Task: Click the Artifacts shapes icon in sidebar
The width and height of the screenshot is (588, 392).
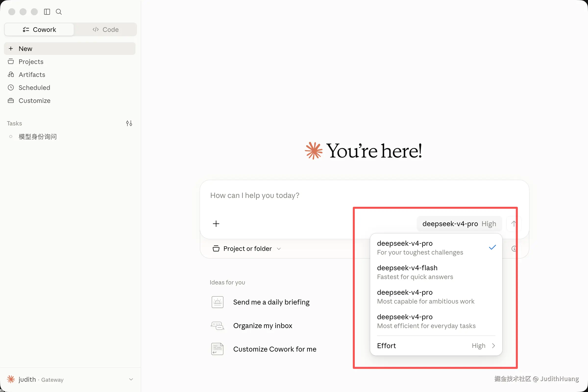Action: click(11, 74)
